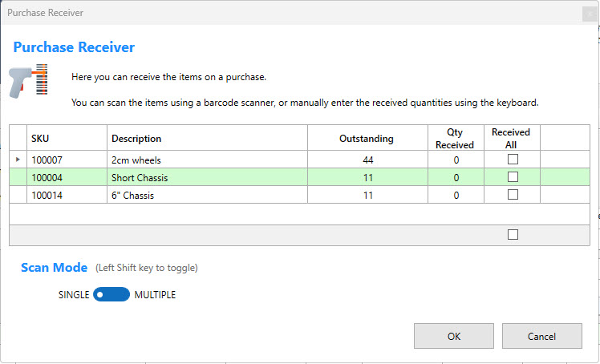Check Received All for 2cm wheels
The width and height of the screenshot is (600, 364).
click(513, 160)
